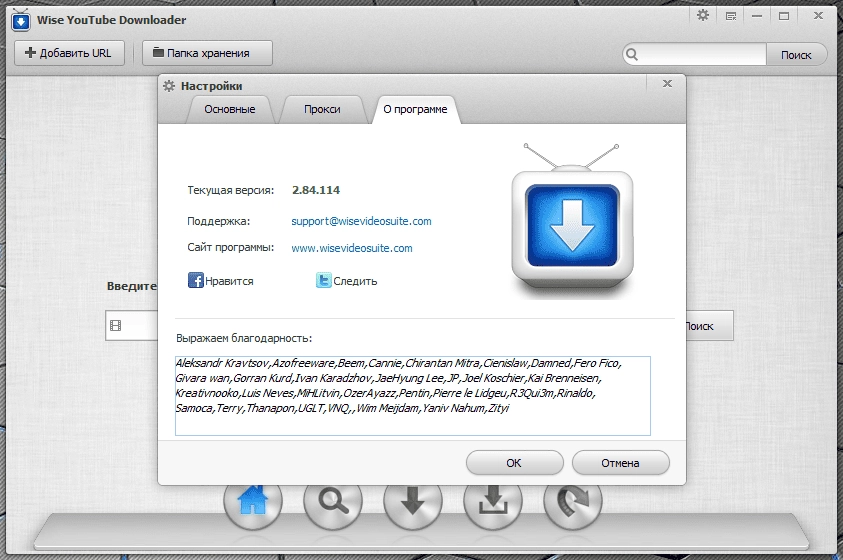
Task: Click the Нравится Facebook link
Action: click(229, 281)
